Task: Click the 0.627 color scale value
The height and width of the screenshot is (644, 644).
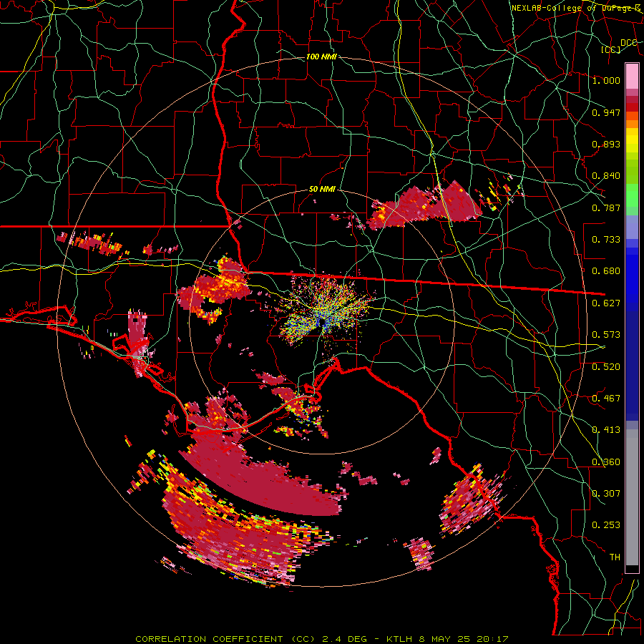Action: [606, 303]
